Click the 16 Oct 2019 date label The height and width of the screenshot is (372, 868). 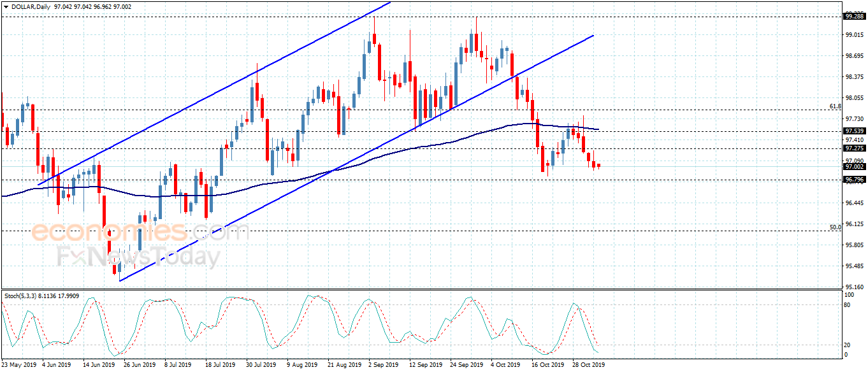(x=547, y=366)
